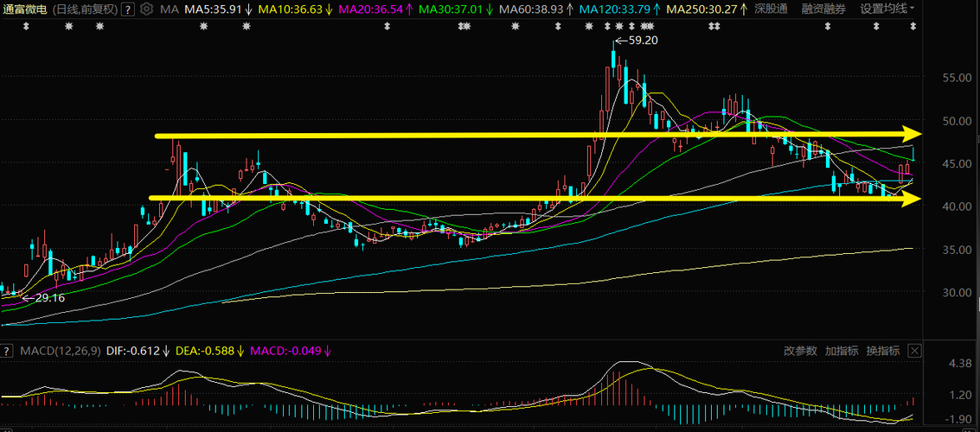
Task: Click 改参数 to edit MACD parameters
Action: pos(801,351)
